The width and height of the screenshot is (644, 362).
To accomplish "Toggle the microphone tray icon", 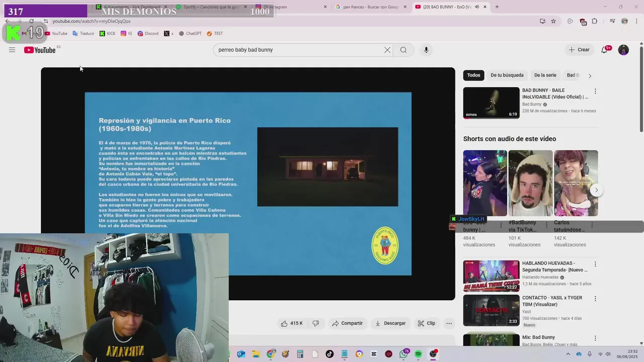I will coord(589,354).
